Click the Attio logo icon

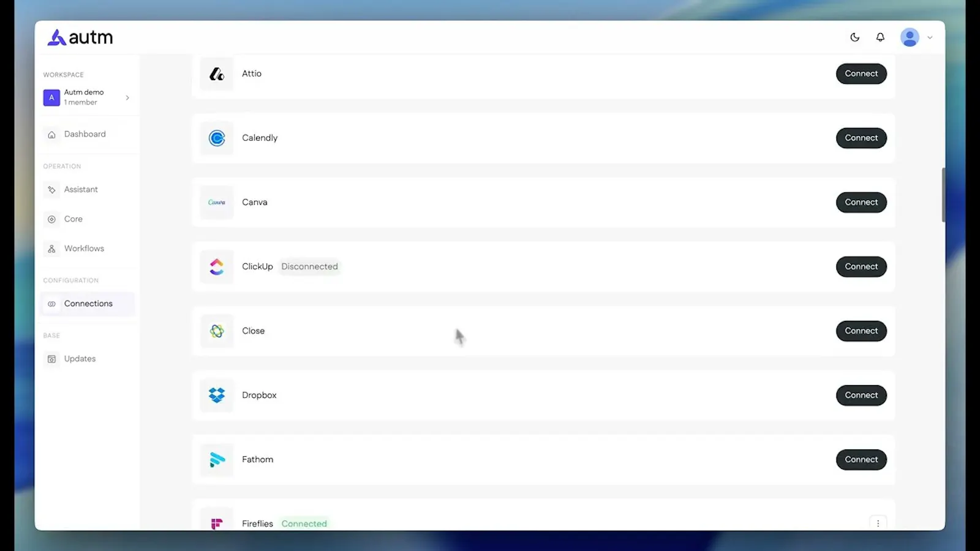tap(217, 74)
